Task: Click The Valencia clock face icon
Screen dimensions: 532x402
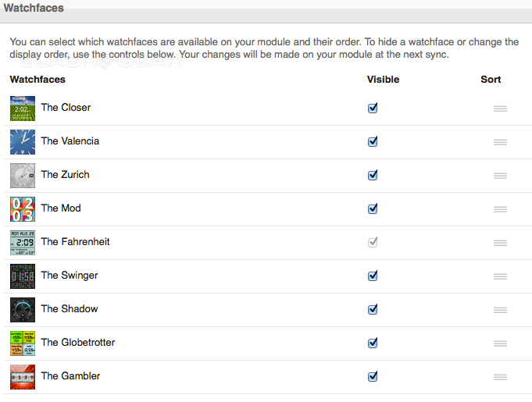Action: [x=23, y=141]
